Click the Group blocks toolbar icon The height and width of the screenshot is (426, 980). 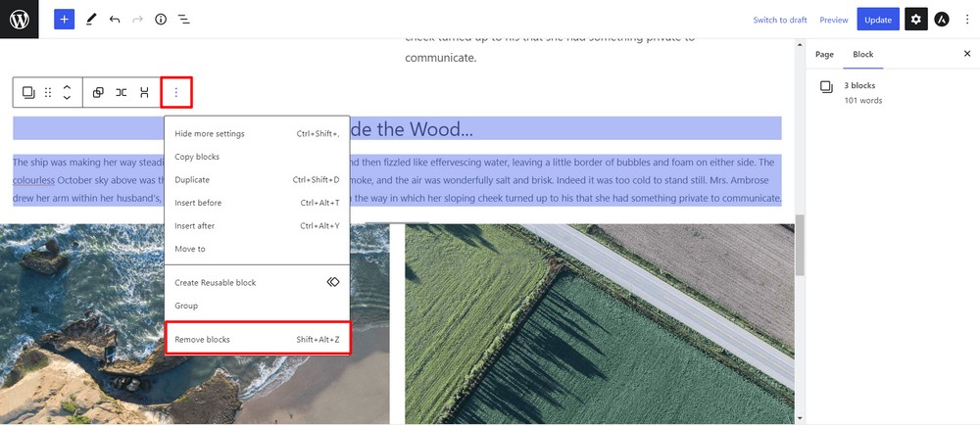tap(98, 93)
